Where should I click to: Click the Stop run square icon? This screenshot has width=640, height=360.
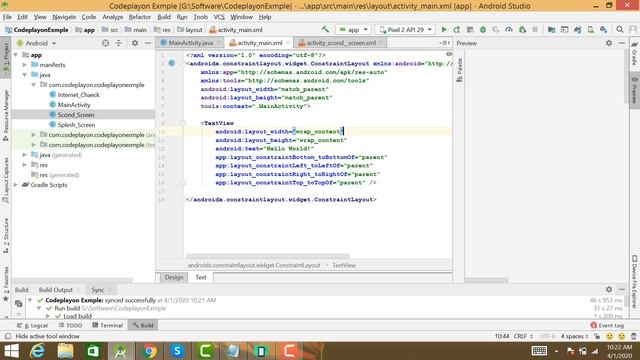pyautogui.click(x=535, y=29)
